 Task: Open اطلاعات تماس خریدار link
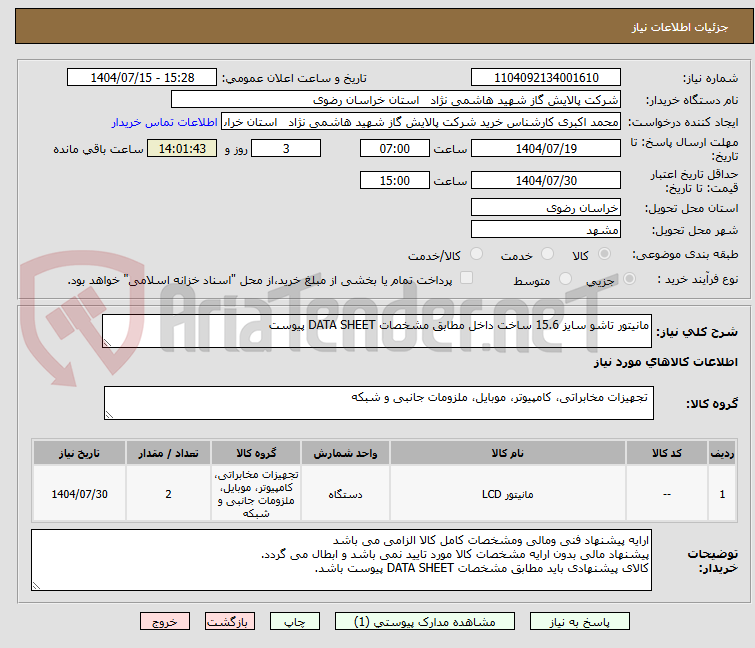pos(165,122)
